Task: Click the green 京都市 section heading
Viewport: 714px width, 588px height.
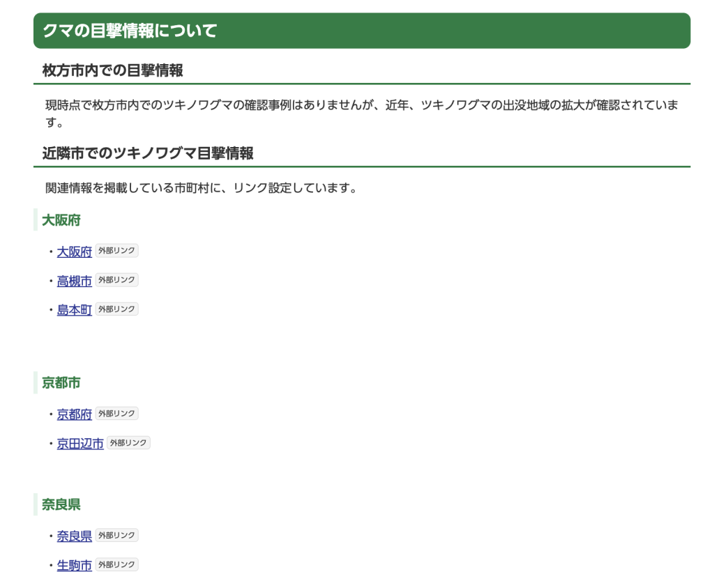Action: (x=61, y=382)
